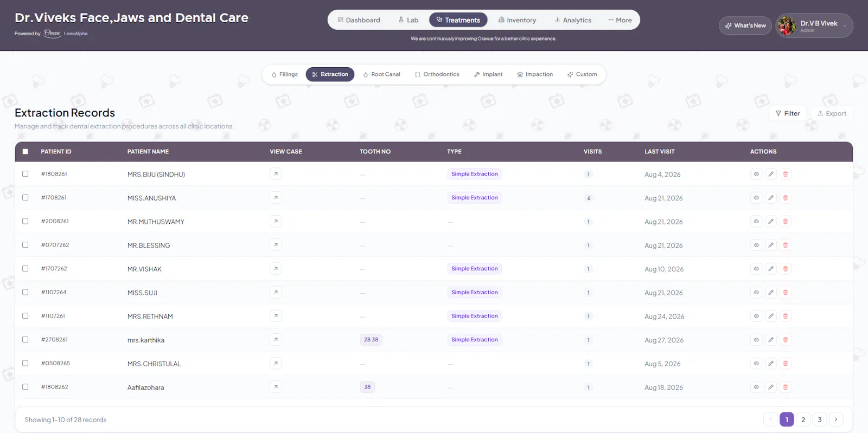Open the Analytics section
The height and width of the screenshot is (433, 868).
tap(573, 20)
